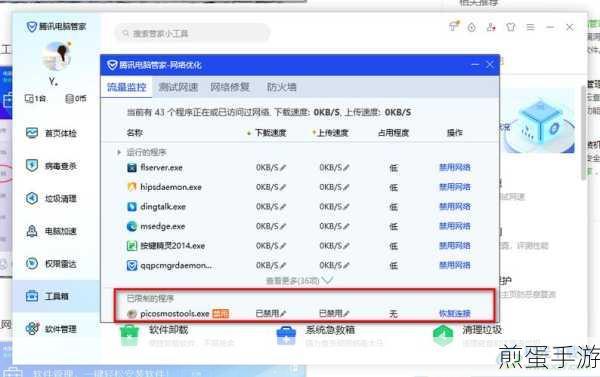Open 权限雷达 in the sidebar
This screenshot has height=377, width=600.
click(51, 264)
